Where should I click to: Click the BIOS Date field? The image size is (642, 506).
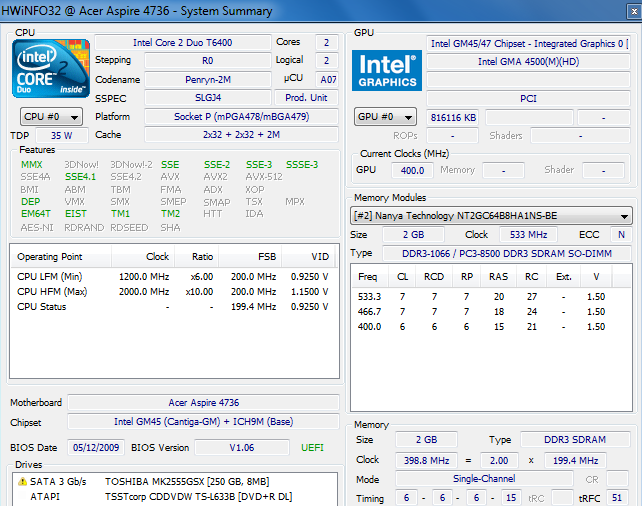94,447
